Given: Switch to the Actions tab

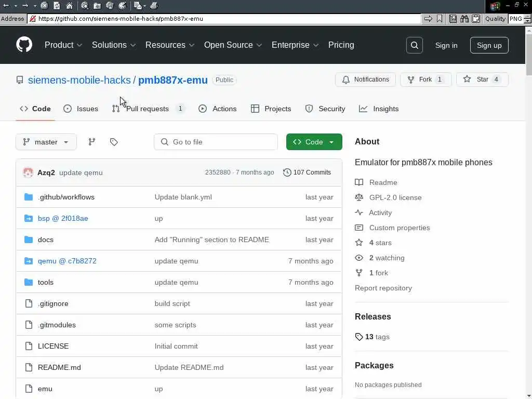Looking at the screenshot, I should [218, 109].
